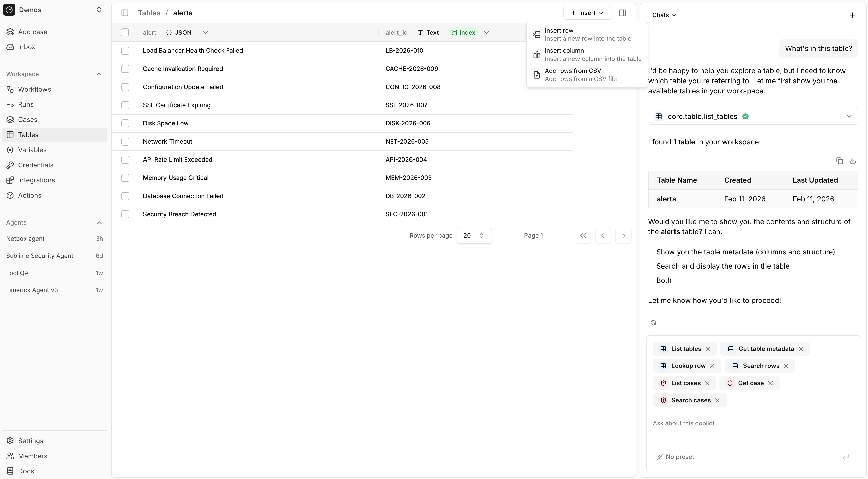Click the regenerate response icon
The image size is (868, 479).
pos(653,323)
